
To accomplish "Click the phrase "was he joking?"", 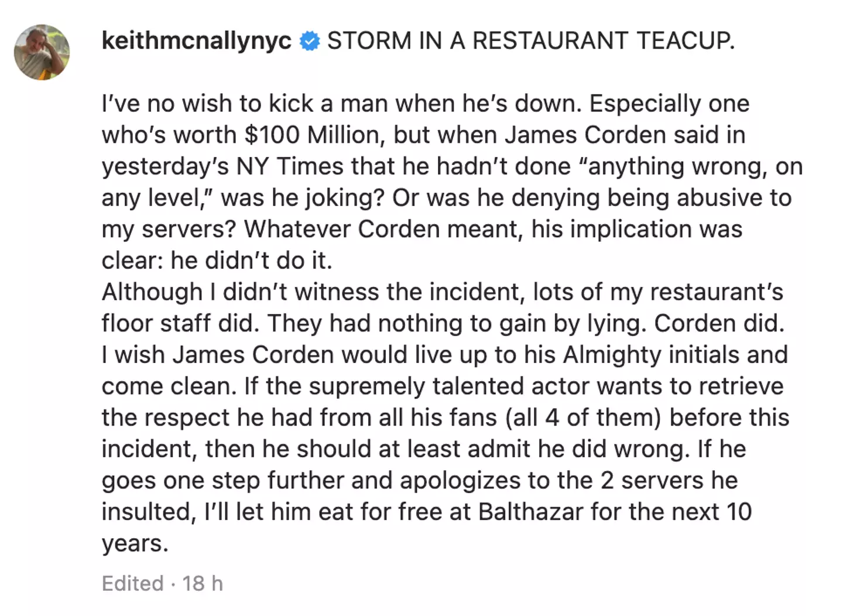I will click(x=302, y=198).
